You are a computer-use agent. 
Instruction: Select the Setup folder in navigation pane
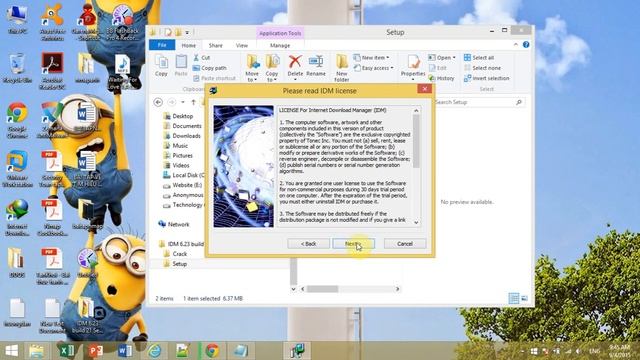pyautogui.click(x=175, y=264)
